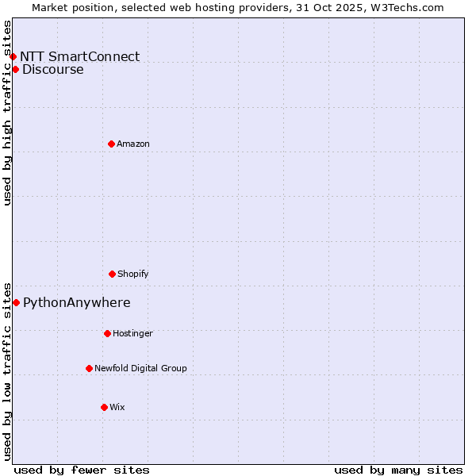Screen dimensions: 476x476
Task: Select the Hostinger text label
Action: tap(132, 333)
